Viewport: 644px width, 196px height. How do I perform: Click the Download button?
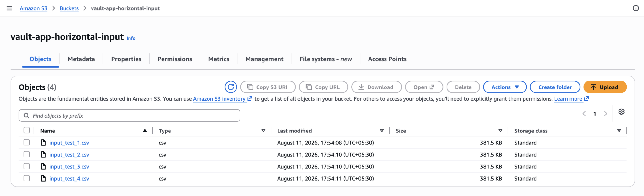376,87
